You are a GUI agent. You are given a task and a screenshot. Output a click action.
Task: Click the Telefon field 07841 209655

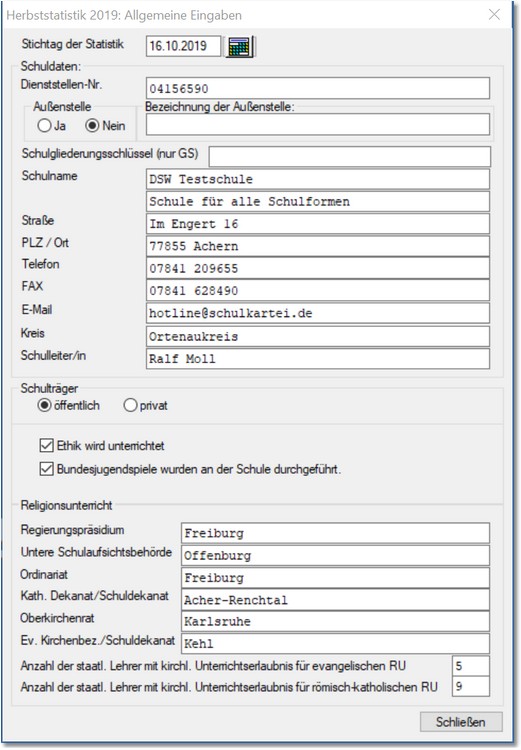[x=318, y=268]
